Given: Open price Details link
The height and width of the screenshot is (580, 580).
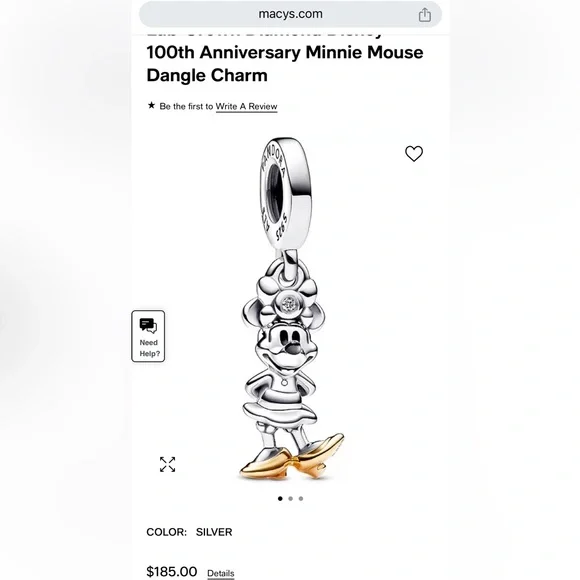Looking at the screenshot, I should pyautogui.click(x=220, y=573).
